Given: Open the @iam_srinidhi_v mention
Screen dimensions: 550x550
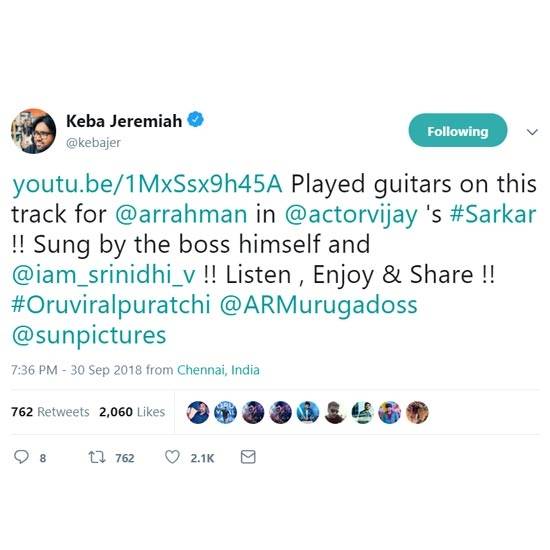Looking at the screenshot, I should (x=103, y=275).
